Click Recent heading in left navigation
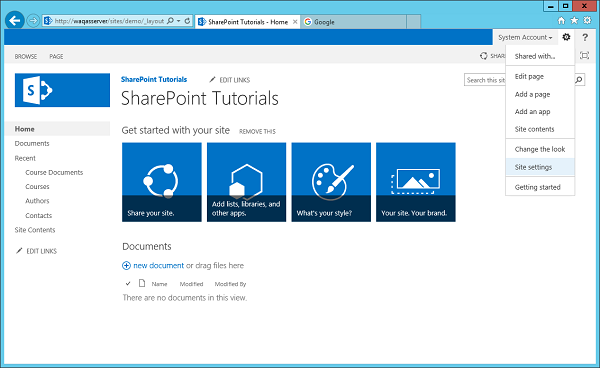 pyautogui.click(x=25, y=158)
